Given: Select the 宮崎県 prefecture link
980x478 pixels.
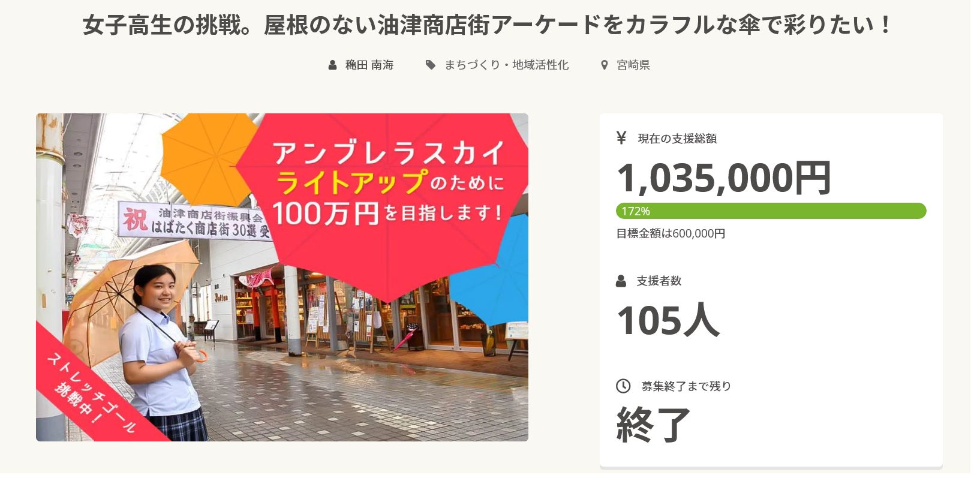Looking at the screenshot, I should coord(633,65).
